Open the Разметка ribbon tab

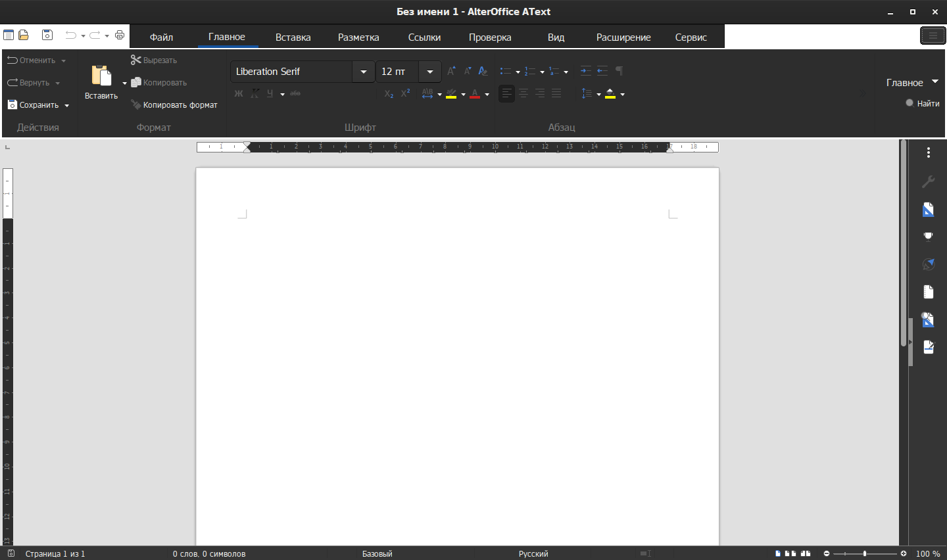(x=358, y=37)
